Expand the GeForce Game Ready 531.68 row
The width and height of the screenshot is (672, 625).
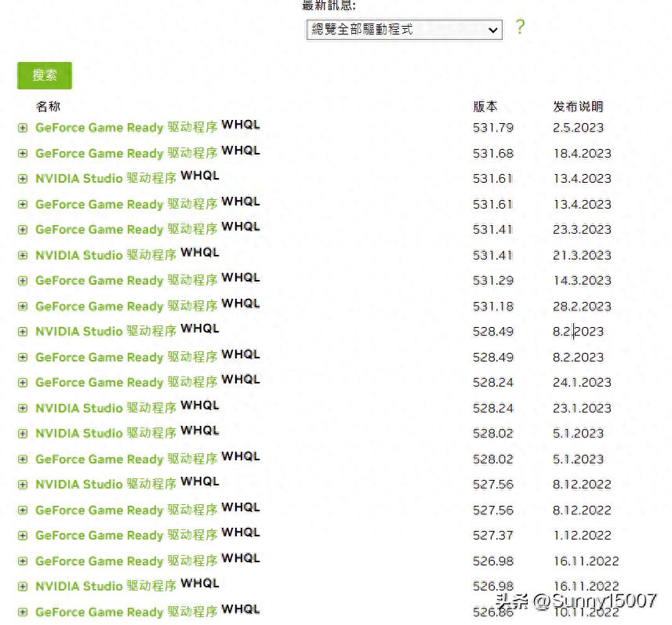(x=23, y=154)
